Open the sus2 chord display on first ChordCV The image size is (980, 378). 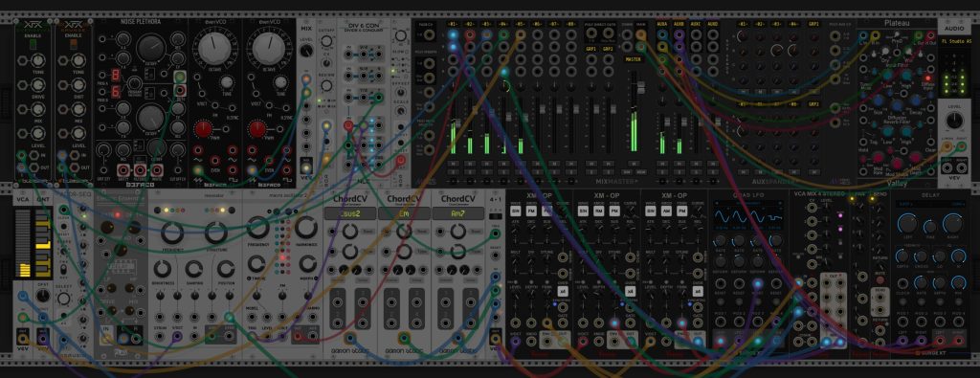click(x=350, y=213)
